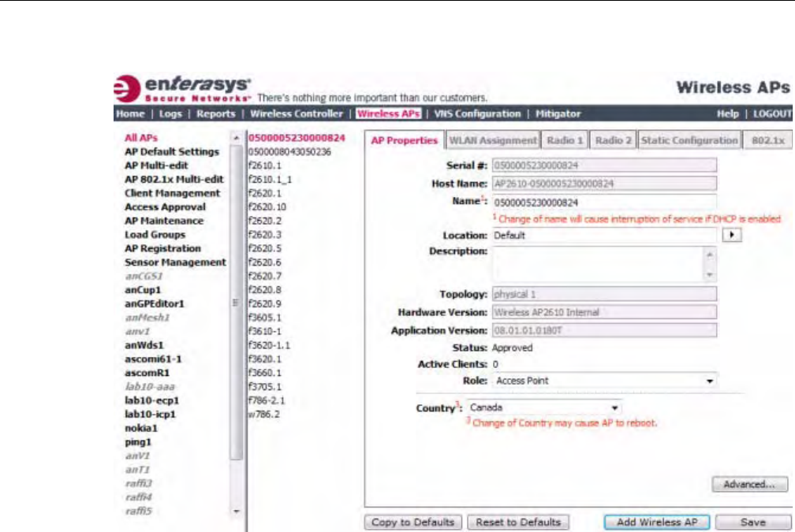
Task: Click Save button
Action: (753, 523)
